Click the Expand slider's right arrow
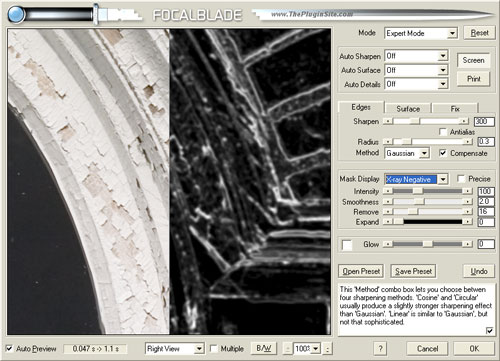 pos(468,222)
